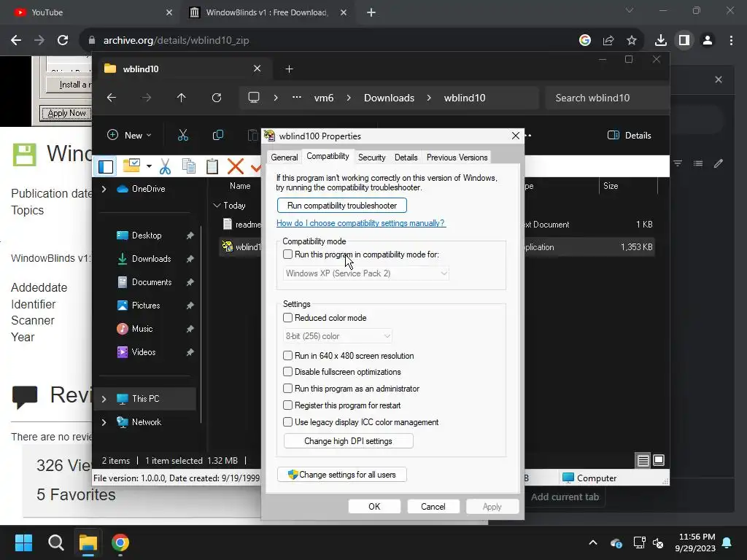Click the Chrome address bar URL
This screenshot has height=560, width=747.
pos(177,41)
